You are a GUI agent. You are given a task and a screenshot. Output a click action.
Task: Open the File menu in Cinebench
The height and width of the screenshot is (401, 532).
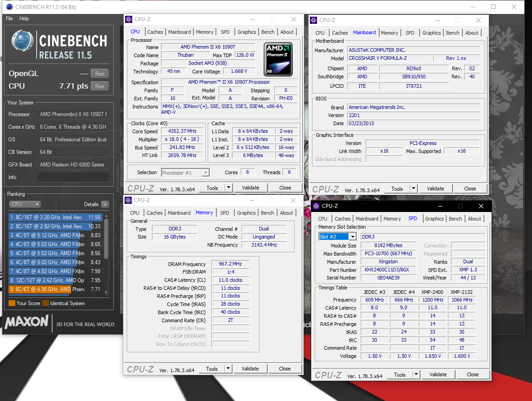coord(9,18)
